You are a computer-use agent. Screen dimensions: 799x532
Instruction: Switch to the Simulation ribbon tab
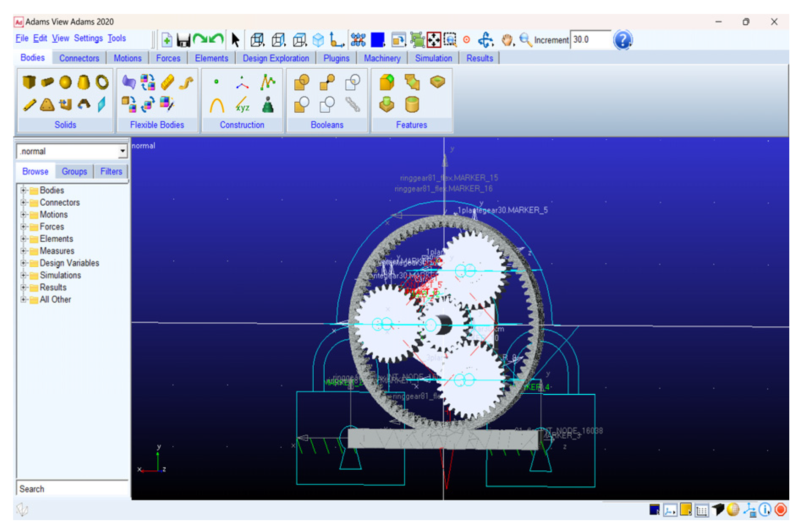[433, 58]
